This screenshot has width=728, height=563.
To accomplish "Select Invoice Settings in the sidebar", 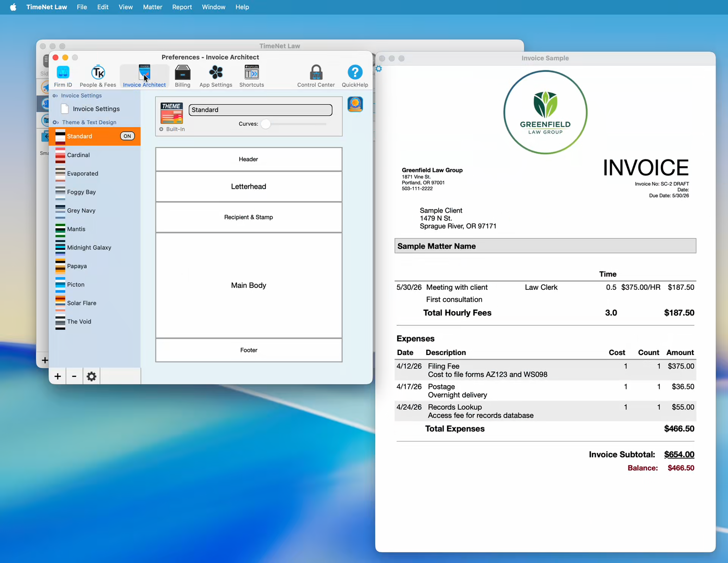I will [x=95, y=108].
